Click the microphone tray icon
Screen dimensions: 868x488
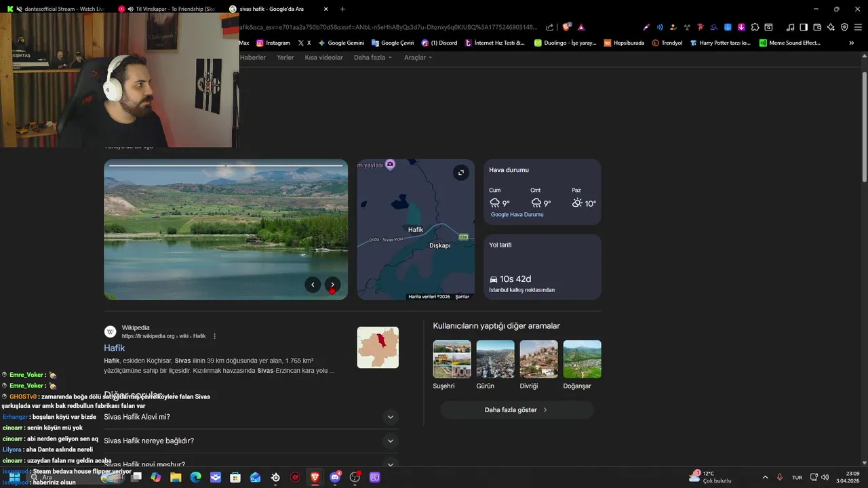coord(780,477)
